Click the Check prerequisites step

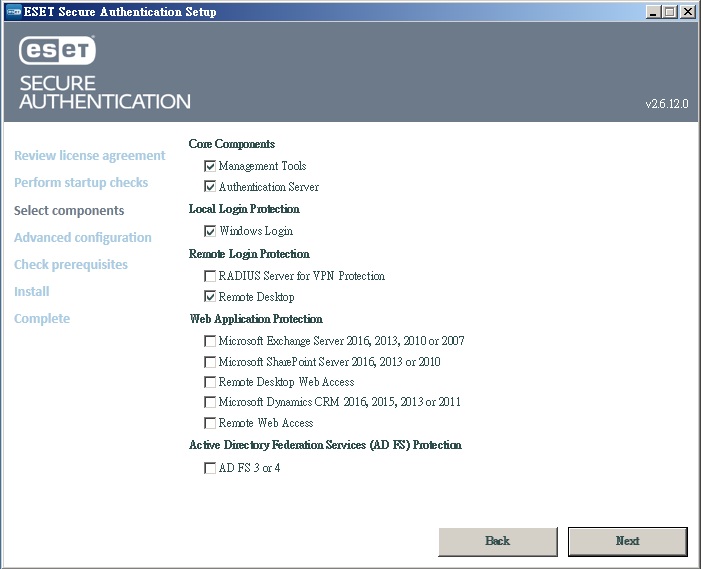pos(71,265)
